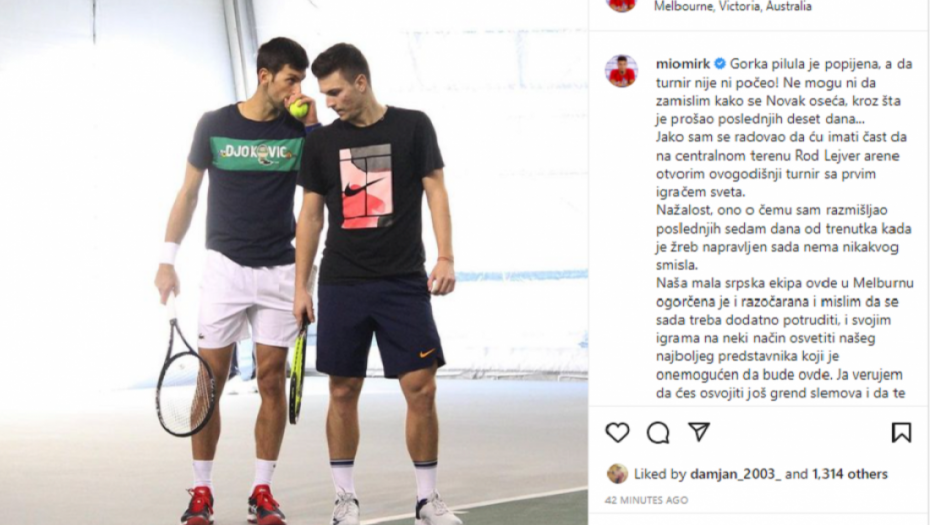Open the profile avatar next to the caption
The height and width of the screenshot is (525, 930).
(x=621, y=71)
